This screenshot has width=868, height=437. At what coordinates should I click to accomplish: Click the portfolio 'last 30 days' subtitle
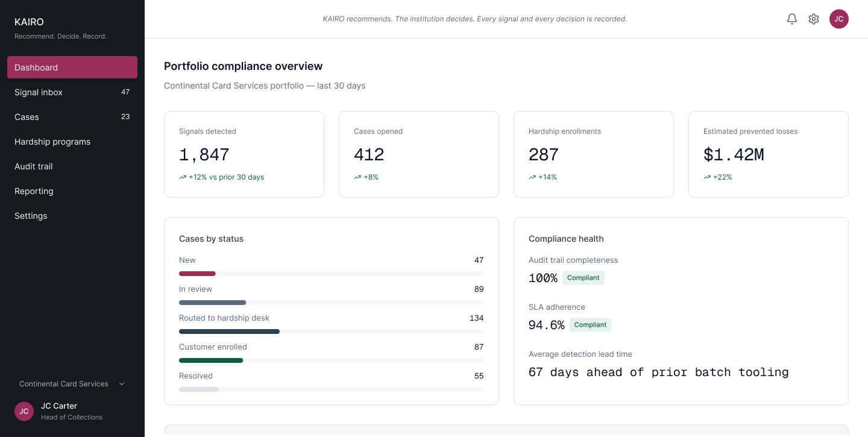(x=265, y=86)
